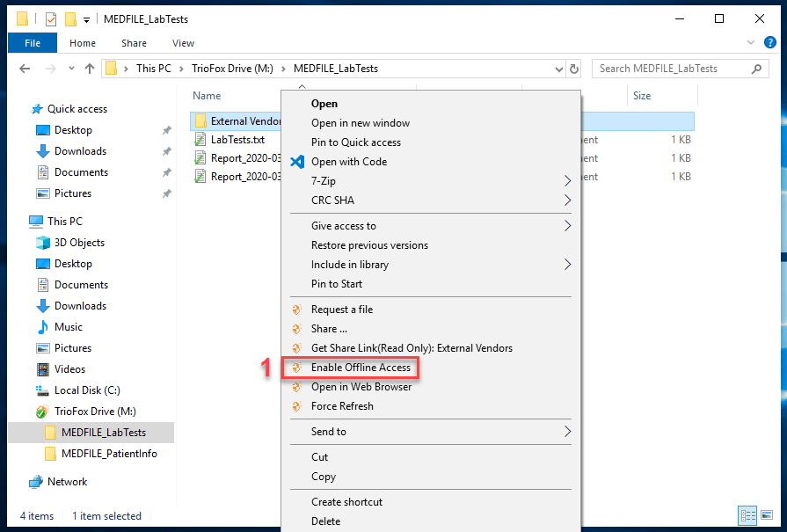Open the recent locations dropdown arrow
The height and width of the screenshot is (532, 787).
[71, 69]
